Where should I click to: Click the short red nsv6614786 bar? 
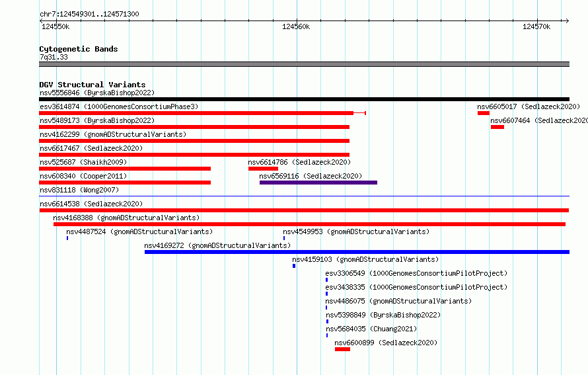pos(263,169)
